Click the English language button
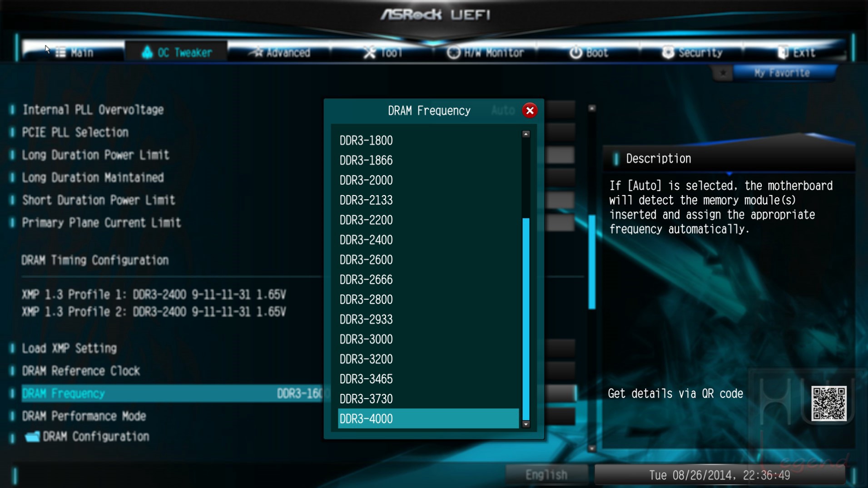Viewport: 868px width, 488px height. pos(546,475)
